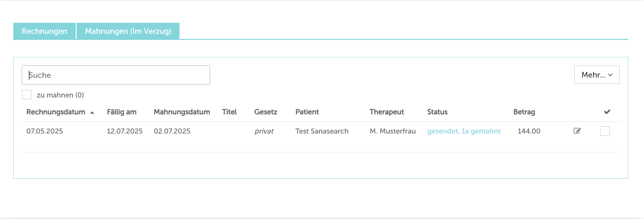Expand the Mehr... dropdown
This screenshot has width=644, height=219.
[x=597, y=75]
